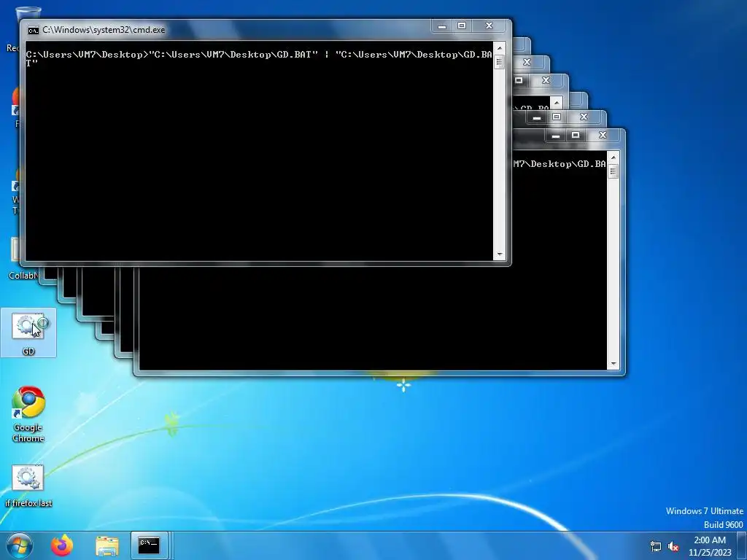Open the GD batch file desktop icon
This screenshot has height=560, width=747.
pos(28,332)
